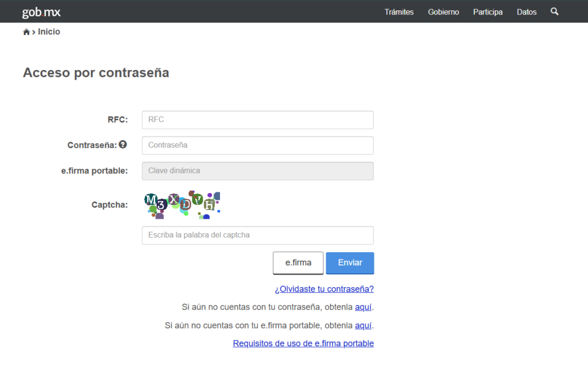Click the home icon in breadcrumb
The height and width of the screenshot is (387, 588).
[x=26, y=32]
